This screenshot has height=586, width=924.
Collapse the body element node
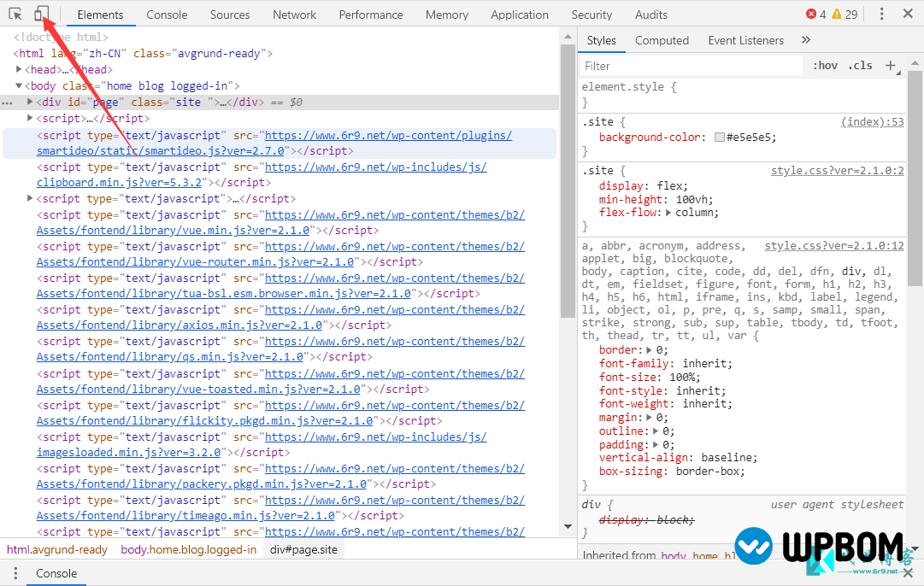click(19, 86)
